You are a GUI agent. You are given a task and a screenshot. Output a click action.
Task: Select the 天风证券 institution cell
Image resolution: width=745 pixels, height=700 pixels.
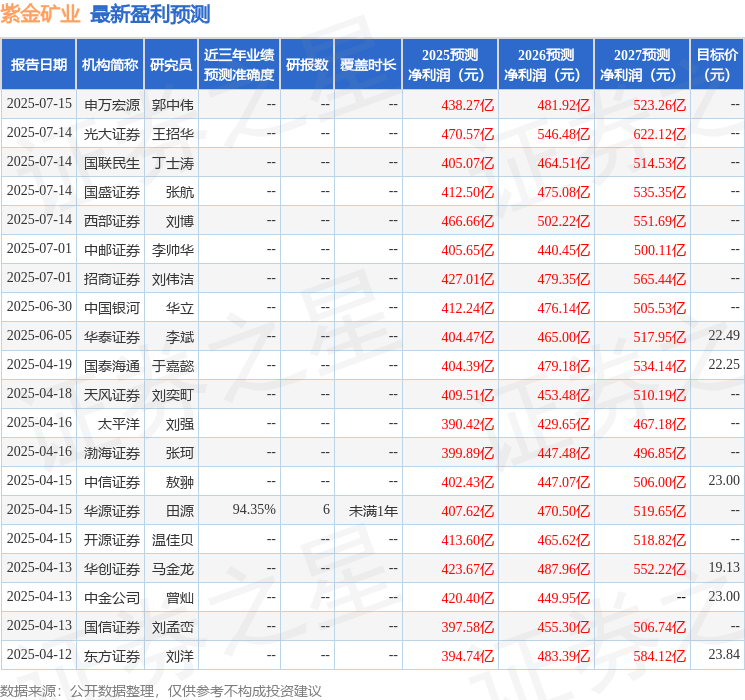click(112, 395)
